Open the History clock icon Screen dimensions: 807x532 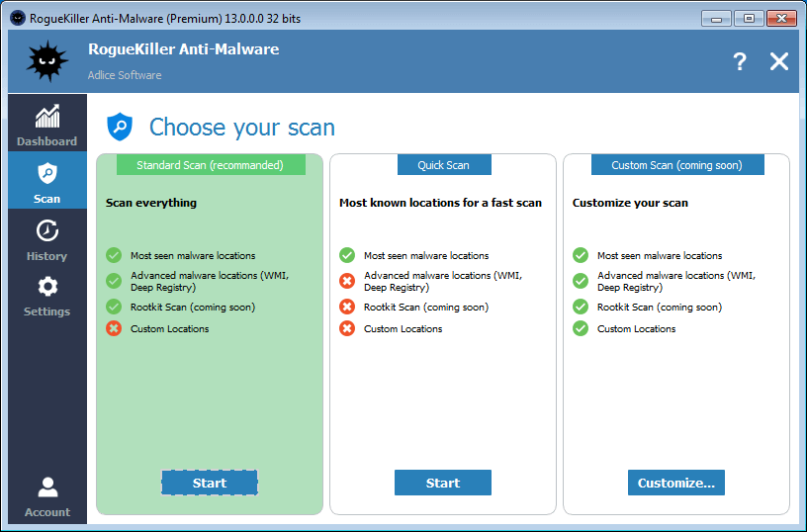pyautogui.click(x=46, y=231)
